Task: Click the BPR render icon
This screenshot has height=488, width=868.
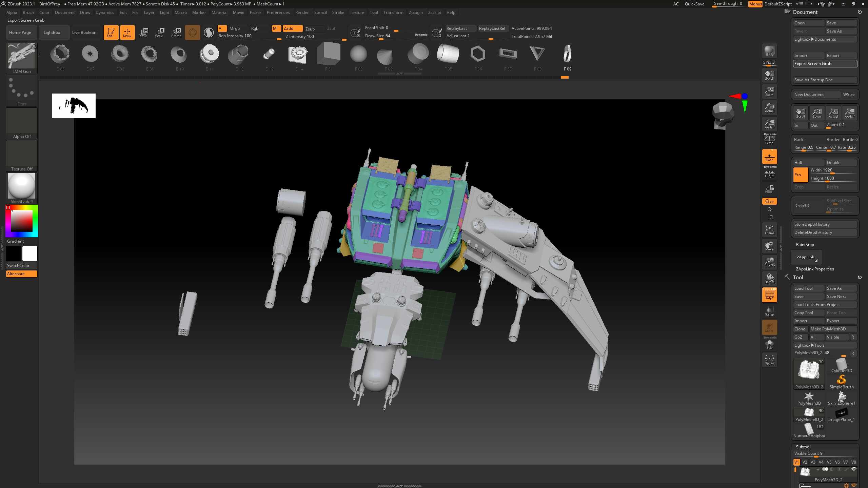Action: coord(769,51)
